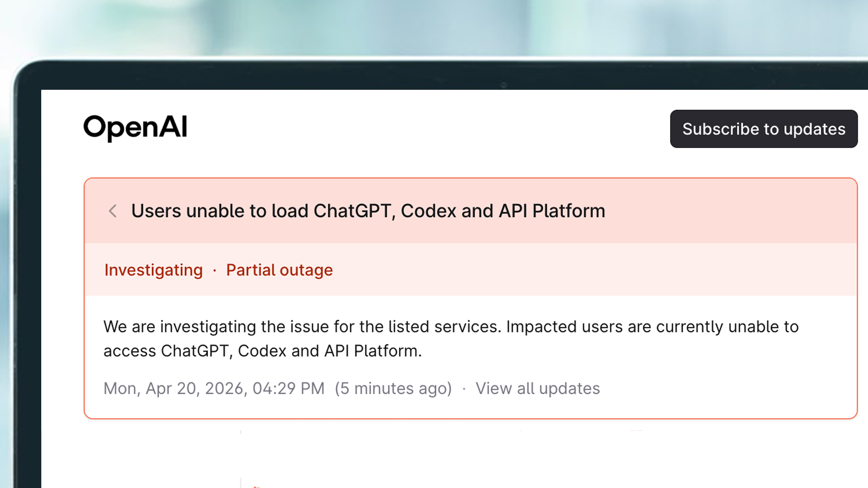Open View all updates to expand update list
Image resolution: width=868 pixels, height=488 pixels.
(x=537, y=388)
